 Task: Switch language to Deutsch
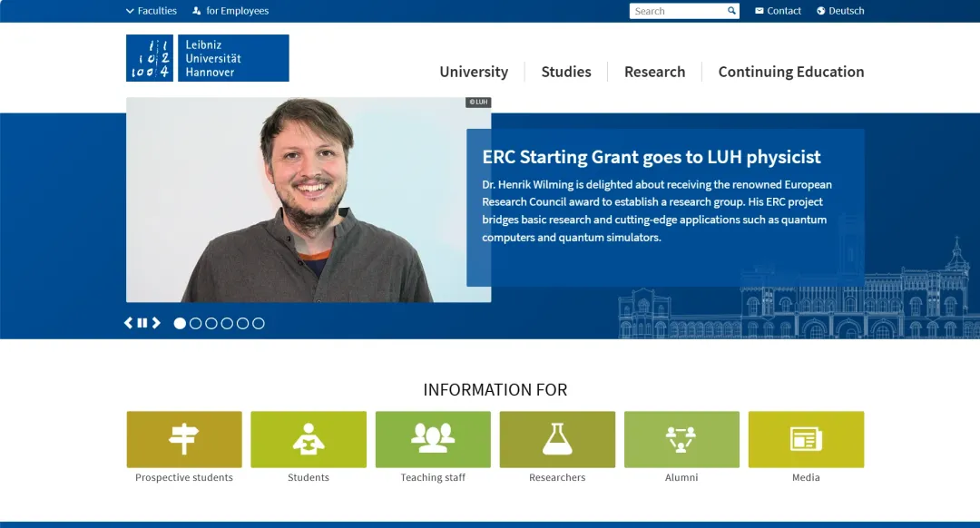coord(840,11)
